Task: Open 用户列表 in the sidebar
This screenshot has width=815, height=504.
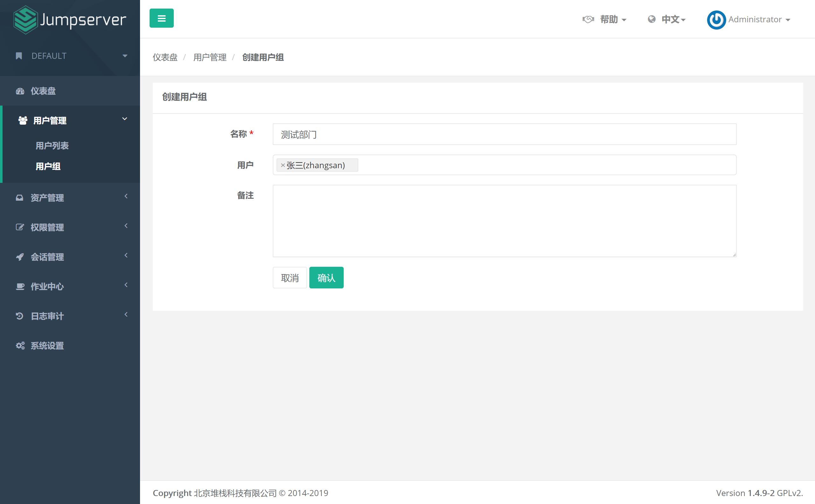Action: (x=52, y=146)
